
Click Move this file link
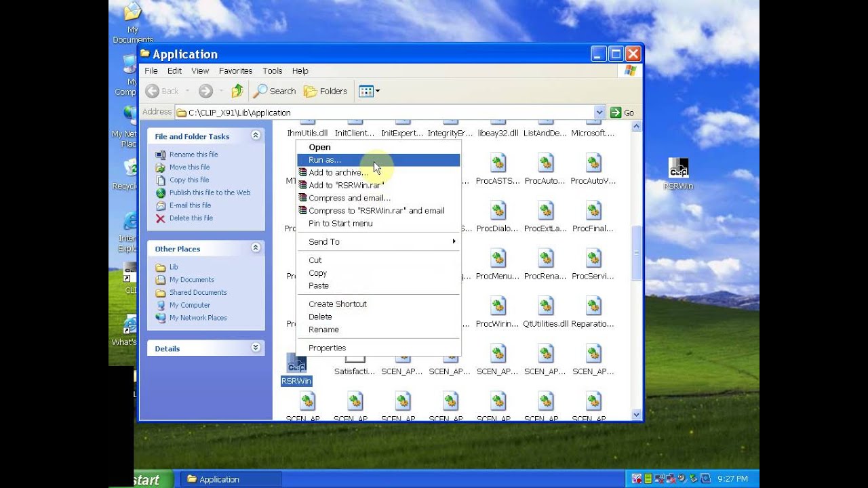click(x=189, y=167)
